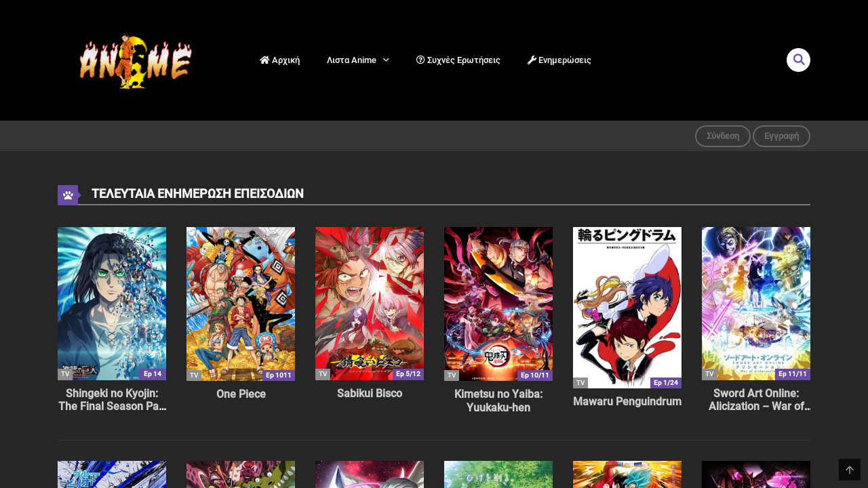The image size is (868, 488).
Task: Click the Ep 11/11 badge
Action: pyautogui.click(x=793, y=374)
